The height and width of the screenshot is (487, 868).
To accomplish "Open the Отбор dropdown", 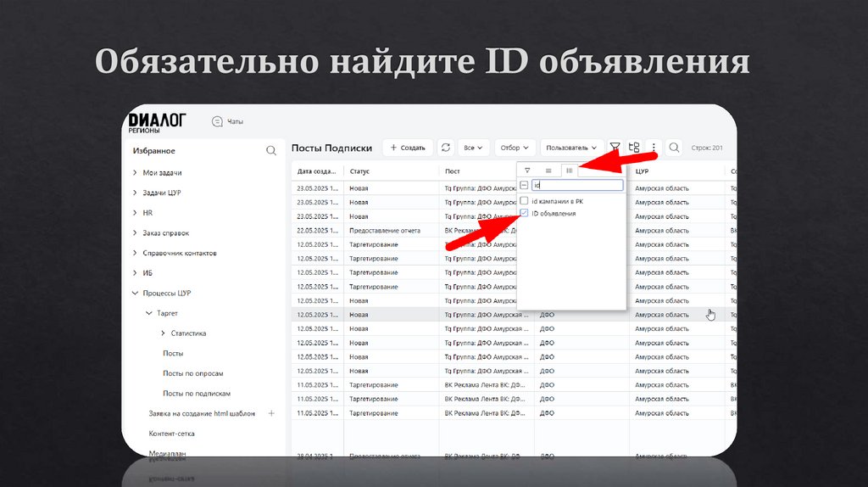I will pyautogui.click(x=515, y=148).
